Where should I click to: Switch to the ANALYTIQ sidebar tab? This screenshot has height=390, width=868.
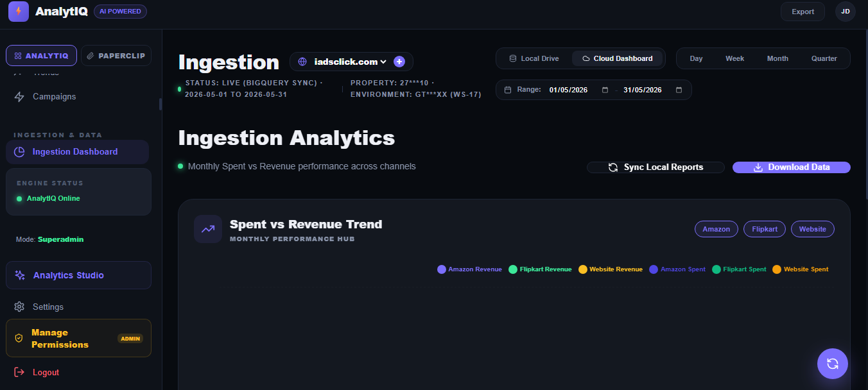point(42,56)
